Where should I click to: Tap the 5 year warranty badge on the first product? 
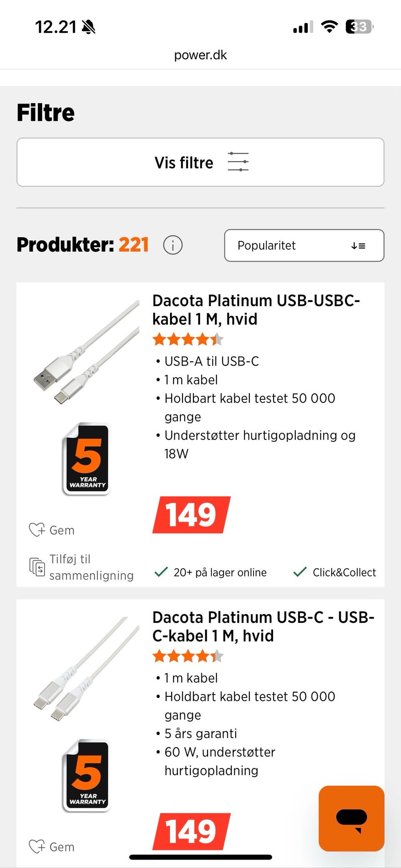pyautogui.click(x=87, y=459)
